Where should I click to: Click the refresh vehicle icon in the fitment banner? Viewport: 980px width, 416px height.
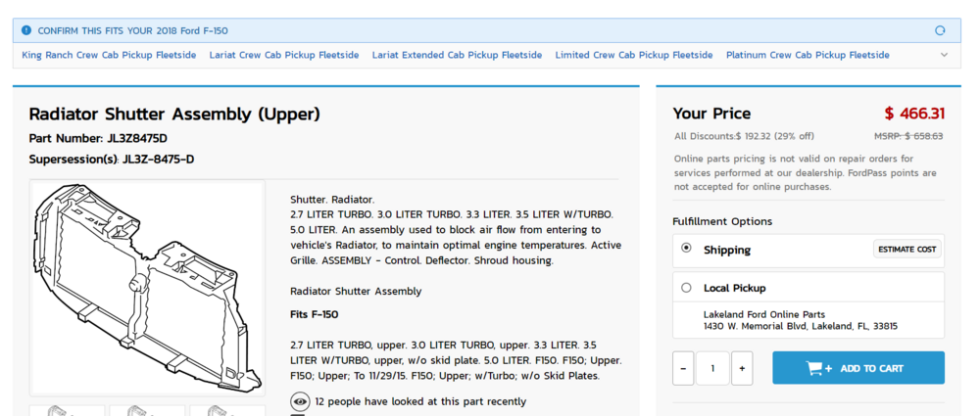coord(940,30)
